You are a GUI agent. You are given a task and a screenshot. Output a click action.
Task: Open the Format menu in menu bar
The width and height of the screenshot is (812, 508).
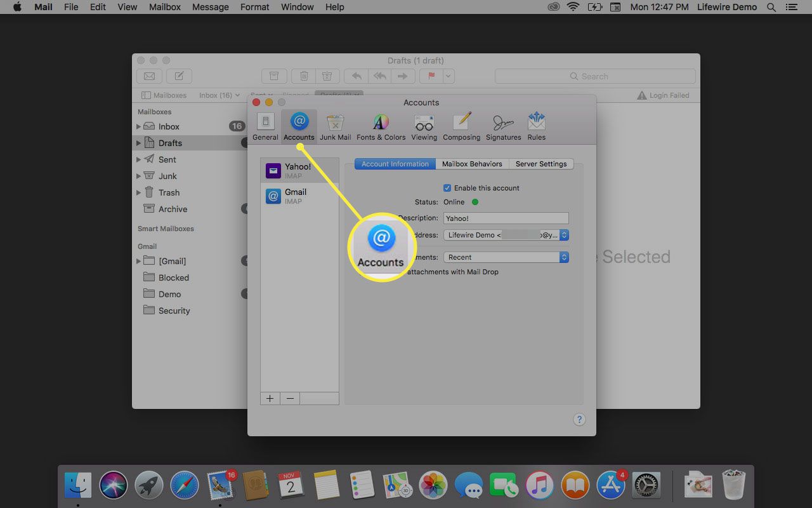coord(254,7)
